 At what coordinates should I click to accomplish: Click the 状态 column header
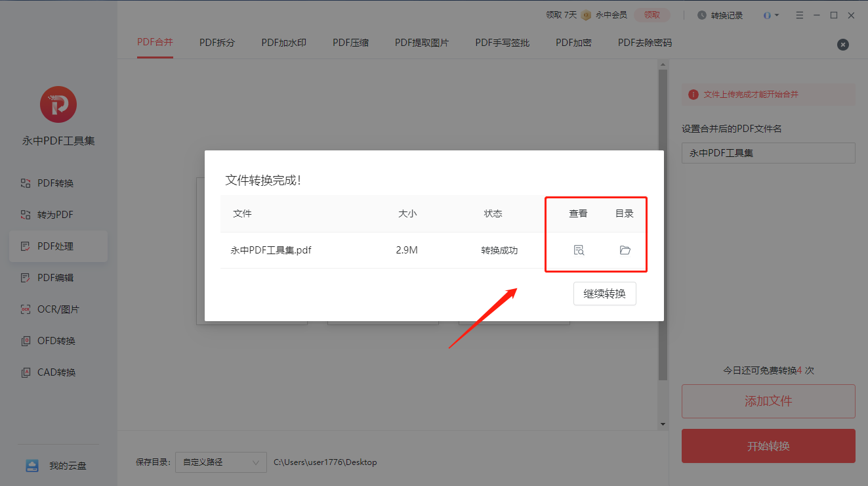pyautogui.click(x=493, y=213)
